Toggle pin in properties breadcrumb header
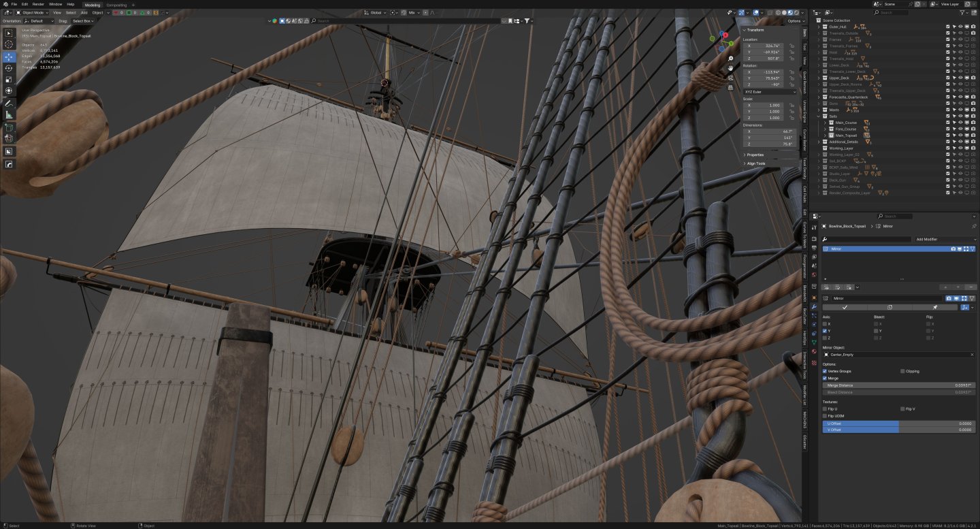 pyautogui.click(x=973, y=226)
